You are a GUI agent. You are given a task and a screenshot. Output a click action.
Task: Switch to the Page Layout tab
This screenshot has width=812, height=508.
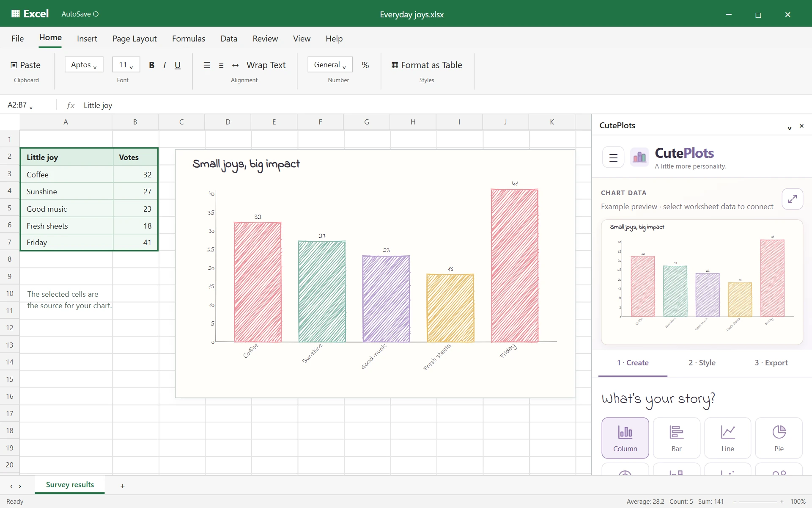click(134, 39)
